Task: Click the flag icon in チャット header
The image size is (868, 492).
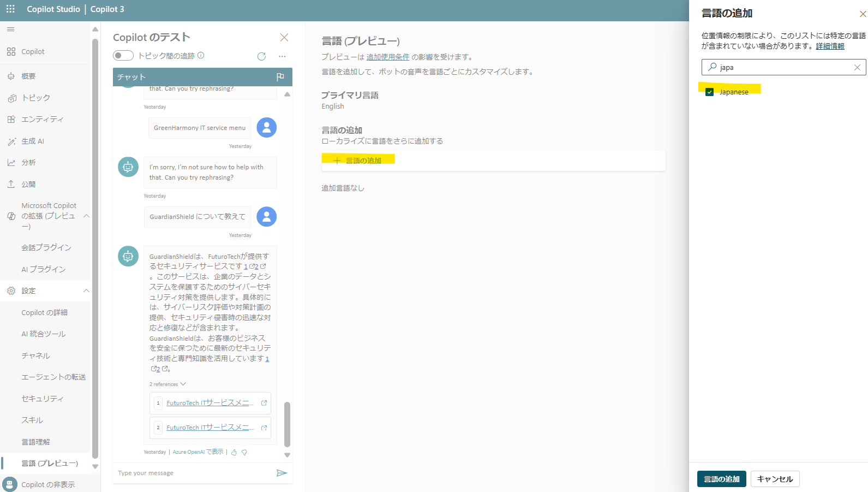Action: 280,77
